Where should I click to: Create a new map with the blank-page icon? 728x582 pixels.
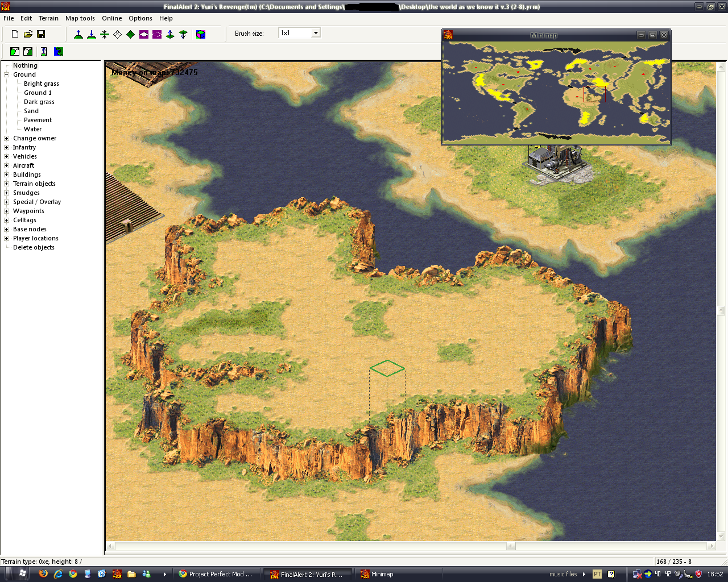coord(15,34)
